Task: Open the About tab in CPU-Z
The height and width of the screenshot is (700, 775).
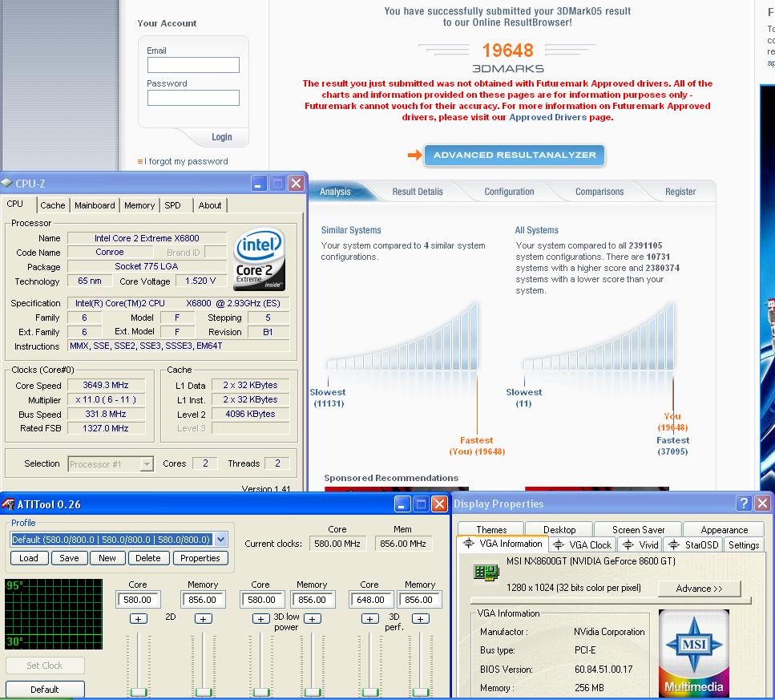Action: [210, 205]
